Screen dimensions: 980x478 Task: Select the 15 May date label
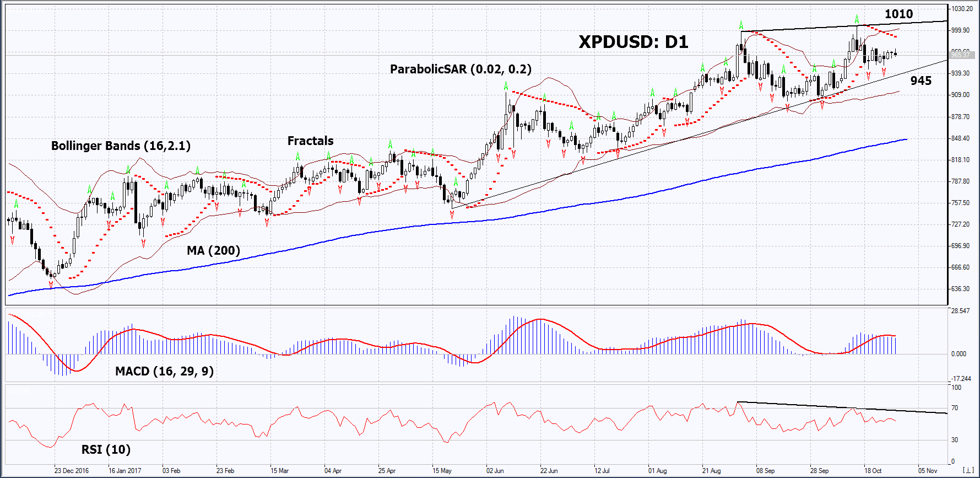442,471
